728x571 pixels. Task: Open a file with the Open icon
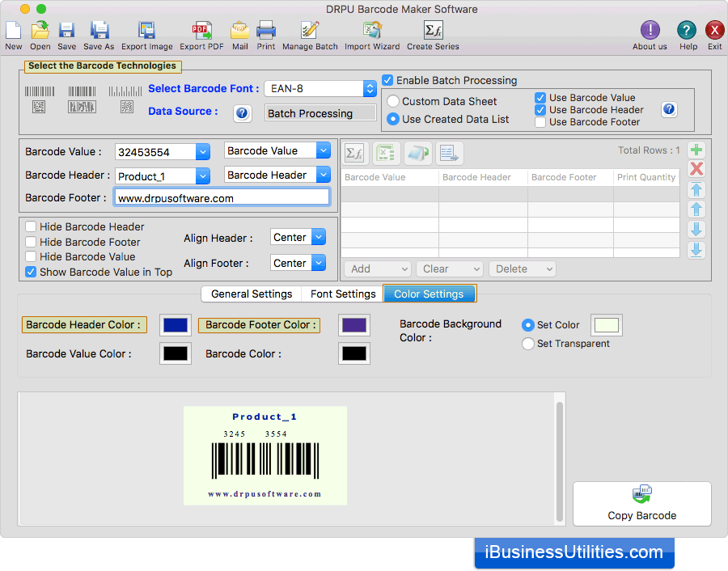pos(40,31)
